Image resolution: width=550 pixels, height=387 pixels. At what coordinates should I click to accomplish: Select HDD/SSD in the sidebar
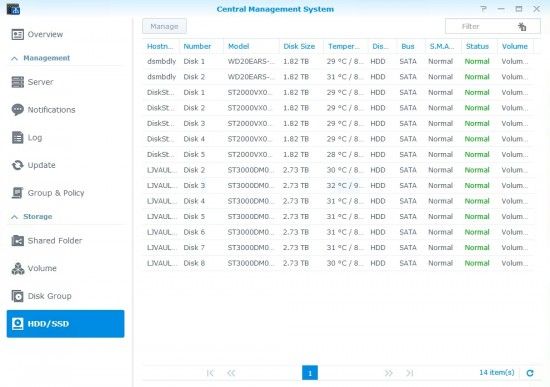coord(66,324)
